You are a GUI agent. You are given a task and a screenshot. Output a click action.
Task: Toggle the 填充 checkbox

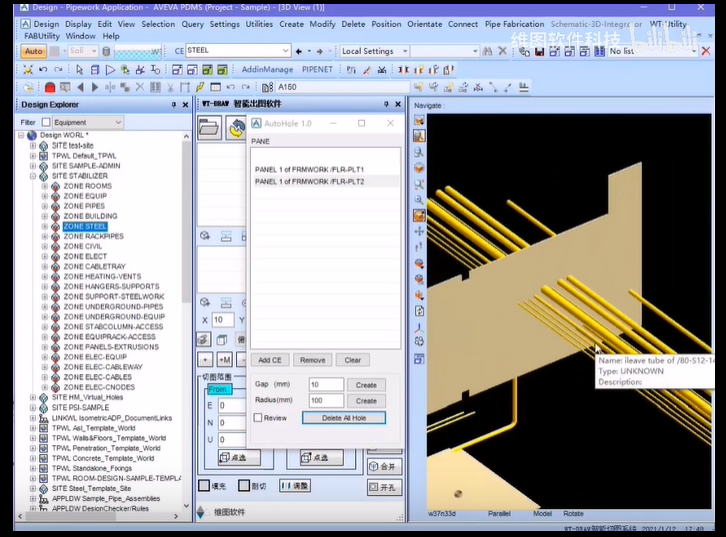(204, 486)
